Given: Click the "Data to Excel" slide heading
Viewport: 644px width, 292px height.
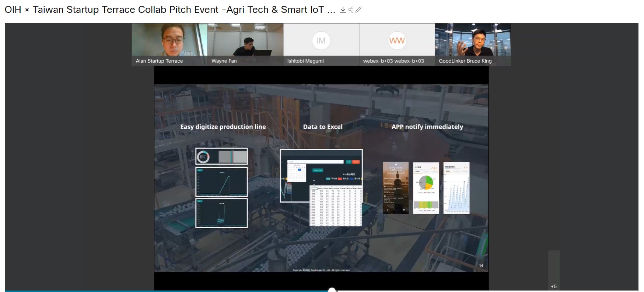Looking at the screenshot, I should click(x=323, y=127).
